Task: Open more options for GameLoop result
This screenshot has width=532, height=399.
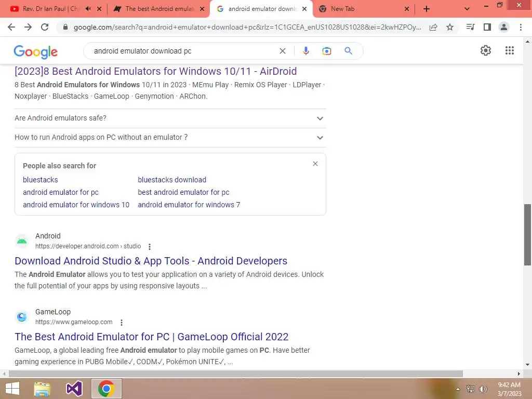Action: 122,322
